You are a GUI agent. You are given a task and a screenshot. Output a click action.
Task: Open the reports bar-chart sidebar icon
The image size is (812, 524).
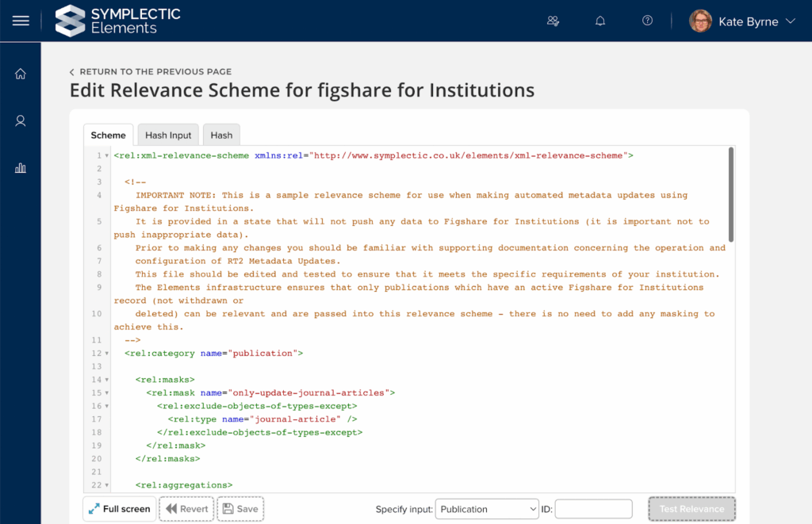pyautogui.click(x=20, y=167)
